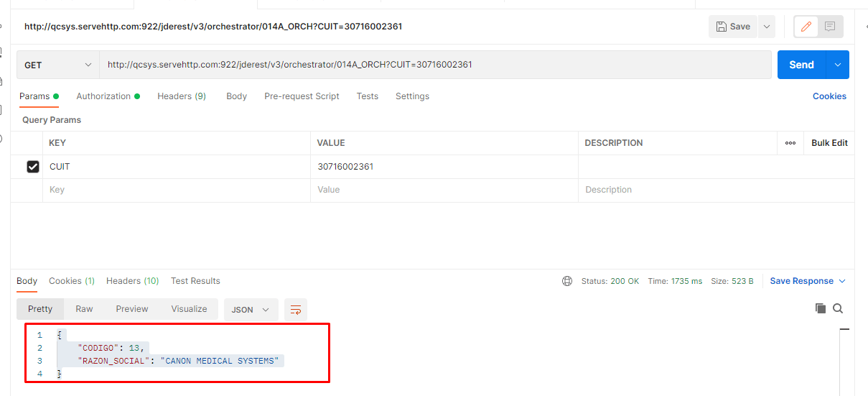The height and width of the screenshot is (396, 868).
Task: Click the value cell 30716002361
Action: [x=444, y=167]
